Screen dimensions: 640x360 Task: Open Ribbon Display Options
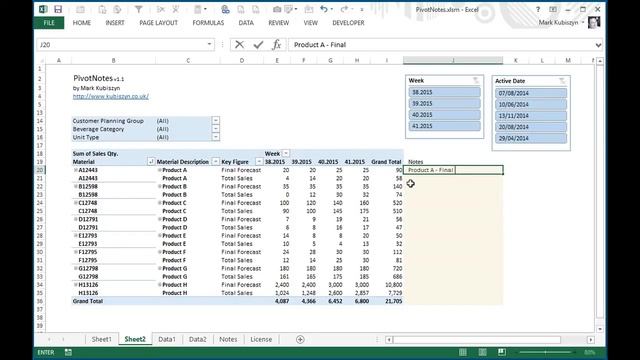[x=553, y=9]
